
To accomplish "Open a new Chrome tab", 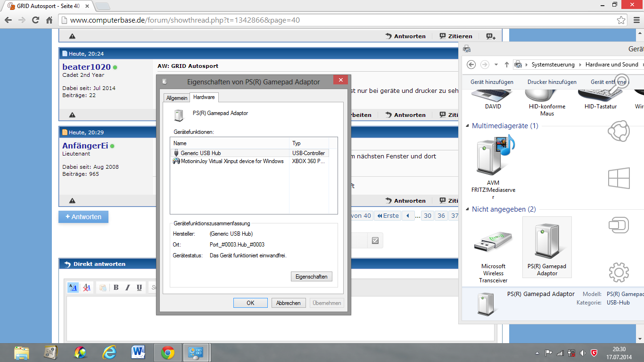I will (x=102, y=6).
